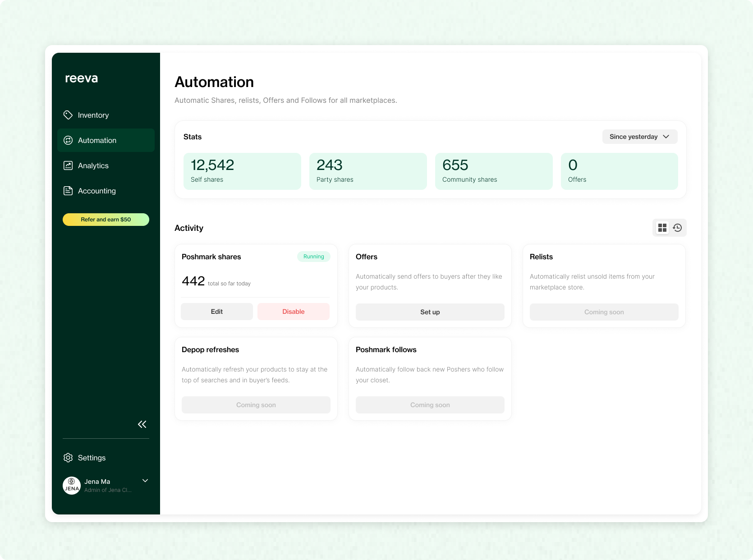The height and width of the screenshot is (560, 753).
Task: Click the Offers card title
Action: (x=367, y=257)
